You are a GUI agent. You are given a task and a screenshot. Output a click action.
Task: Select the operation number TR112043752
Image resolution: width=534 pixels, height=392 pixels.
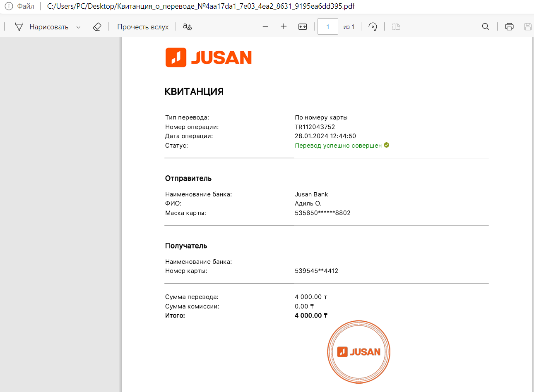[315, 127]
